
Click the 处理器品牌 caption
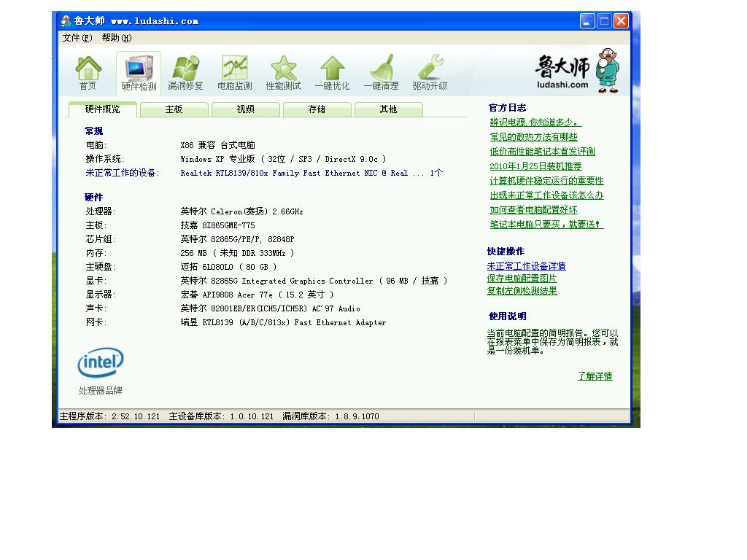click(101, 391)
